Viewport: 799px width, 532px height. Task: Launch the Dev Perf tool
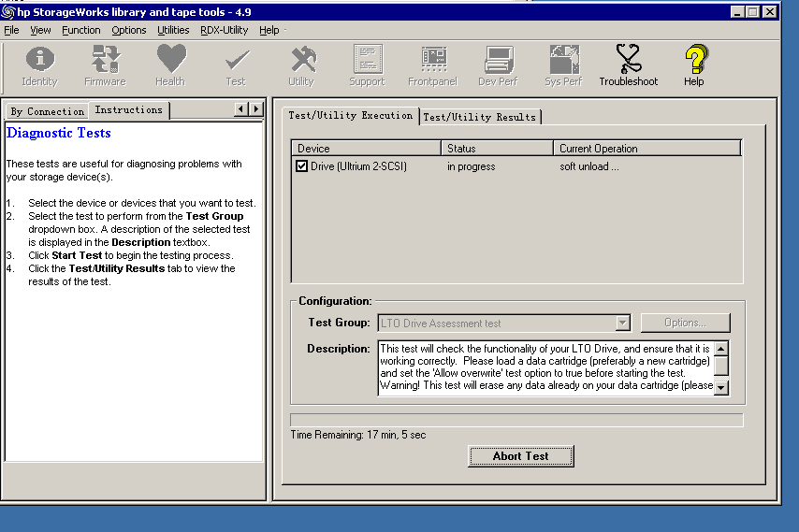click(499, 65)
